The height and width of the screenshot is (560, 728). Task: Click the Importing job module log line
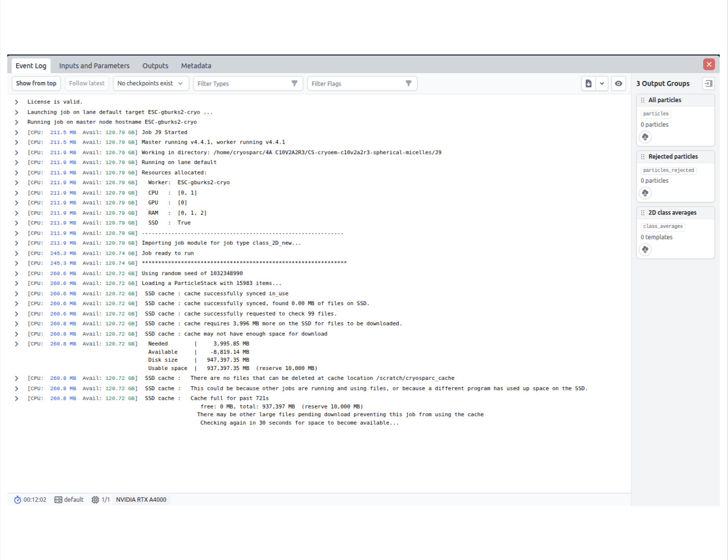pyautogui.click(x=221, y=243)
